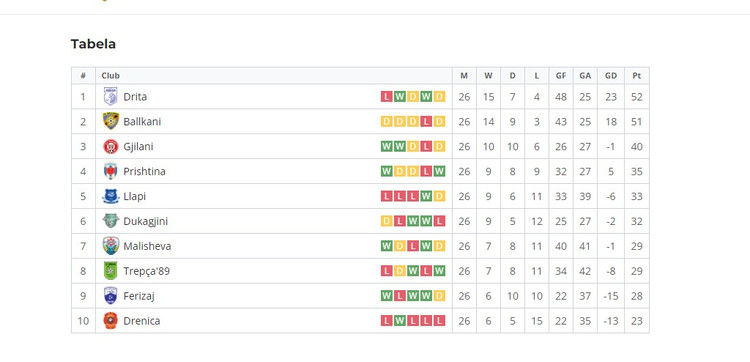The height and width of the screenshot is (362, 750).
Task: Click the Dukagjini club crest icon
Action: coord(110,221)
